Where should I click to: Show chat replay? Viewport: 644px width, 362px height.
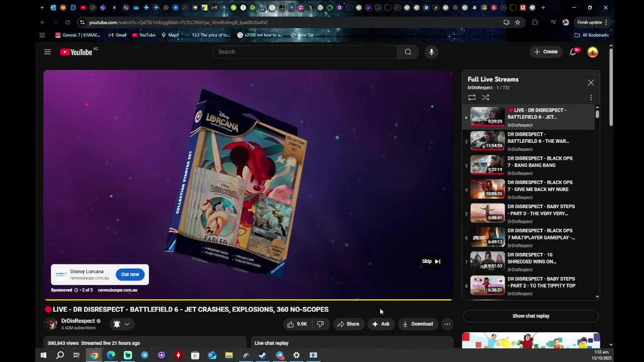point(531,316)
